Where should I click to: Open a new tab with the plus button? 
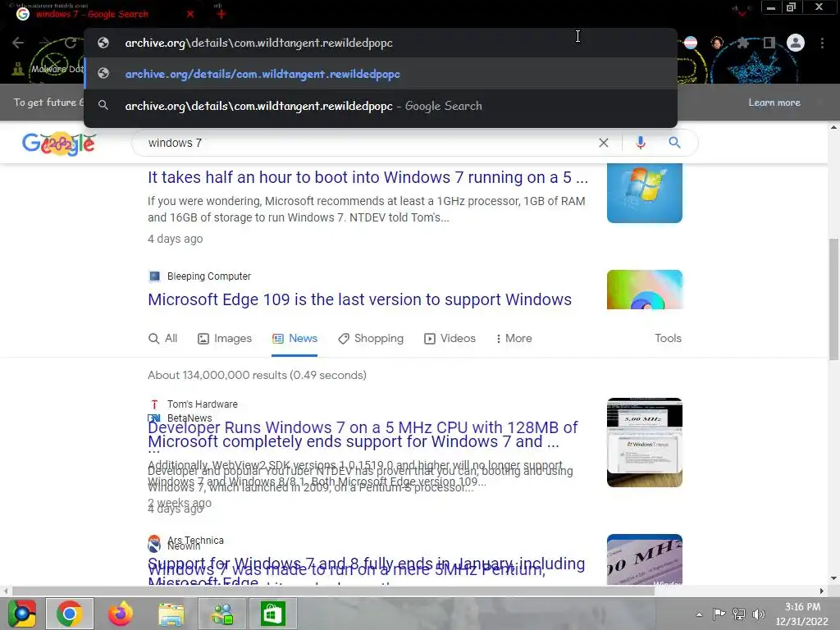pos(221,14)
